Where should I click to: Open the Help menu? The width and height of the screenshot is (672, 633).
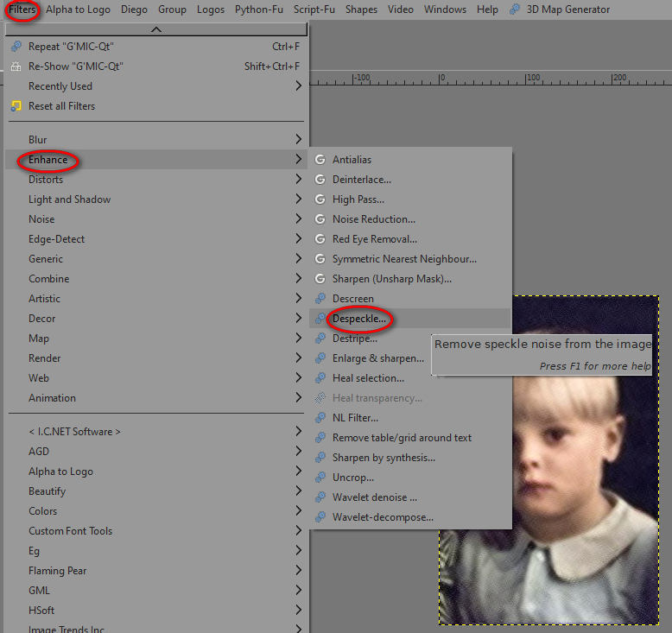(487, 9)
